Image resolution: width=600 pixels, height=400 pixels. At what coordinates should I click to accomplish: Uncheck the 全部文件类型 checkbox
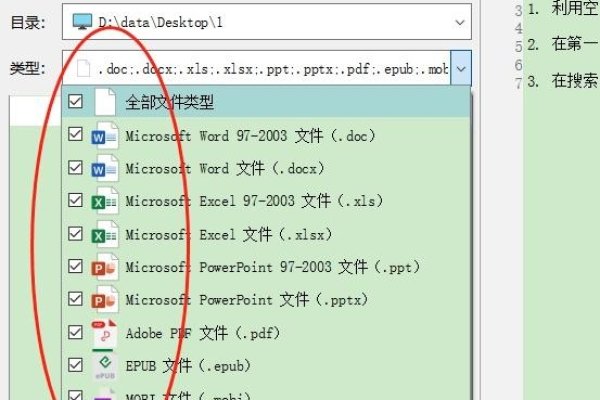73,102
